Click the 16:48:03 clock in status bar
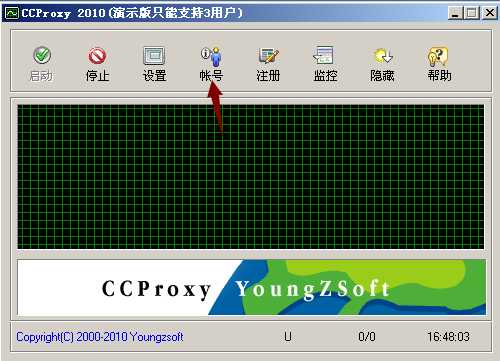The width and height of the screenshot is (500, 361). 449,337
